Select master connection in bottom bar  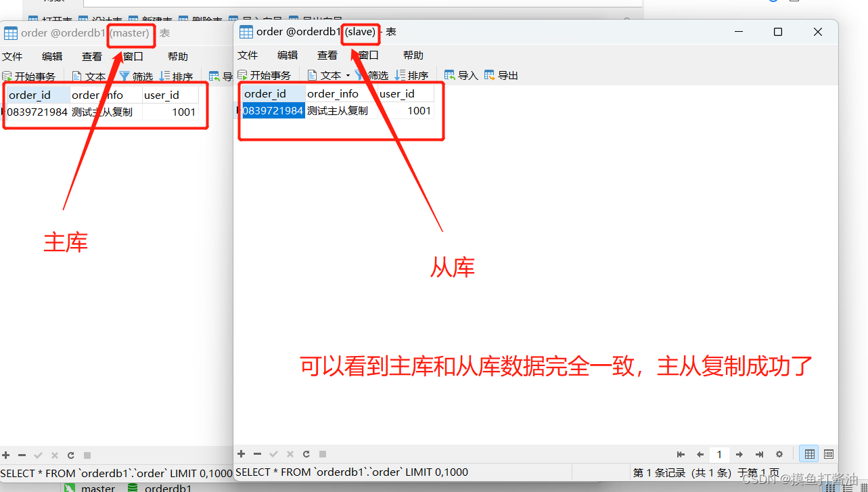click(91, 487)
